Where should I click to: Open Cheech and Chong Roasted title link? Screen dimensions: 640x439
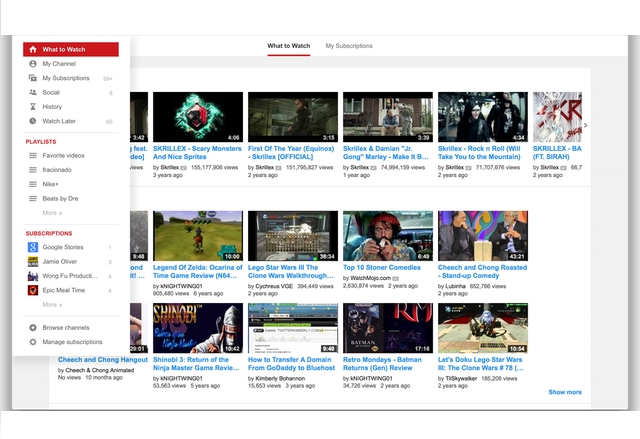point(482,271)
